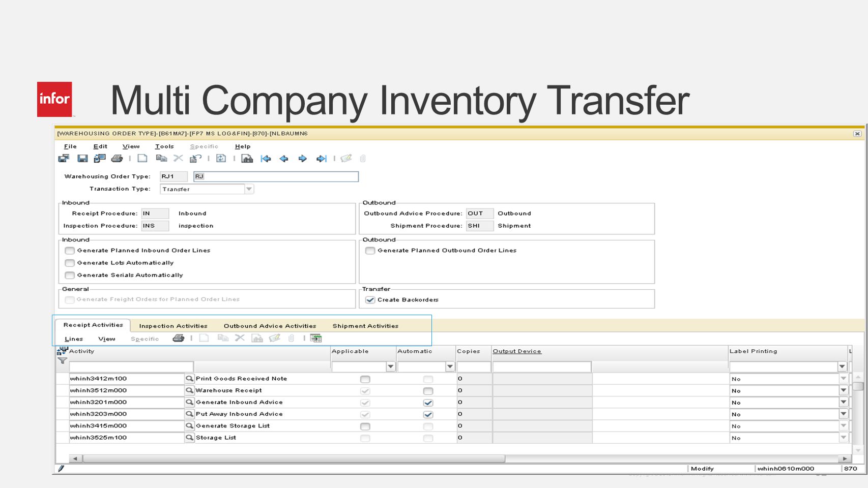The height and width of the screenshot is (488, 868).
Task: Click the Save floppy disk icon
Action: pos(82,159)
